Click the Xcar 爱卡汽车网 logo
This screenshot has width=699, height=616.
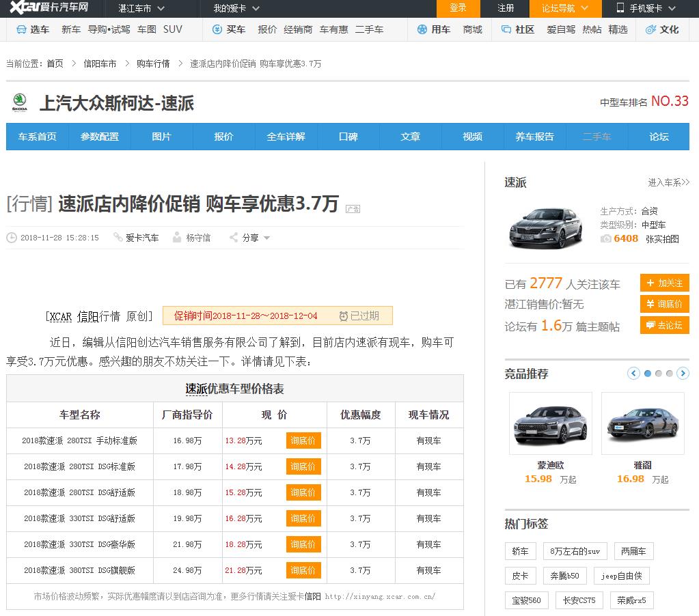[49, 8]
